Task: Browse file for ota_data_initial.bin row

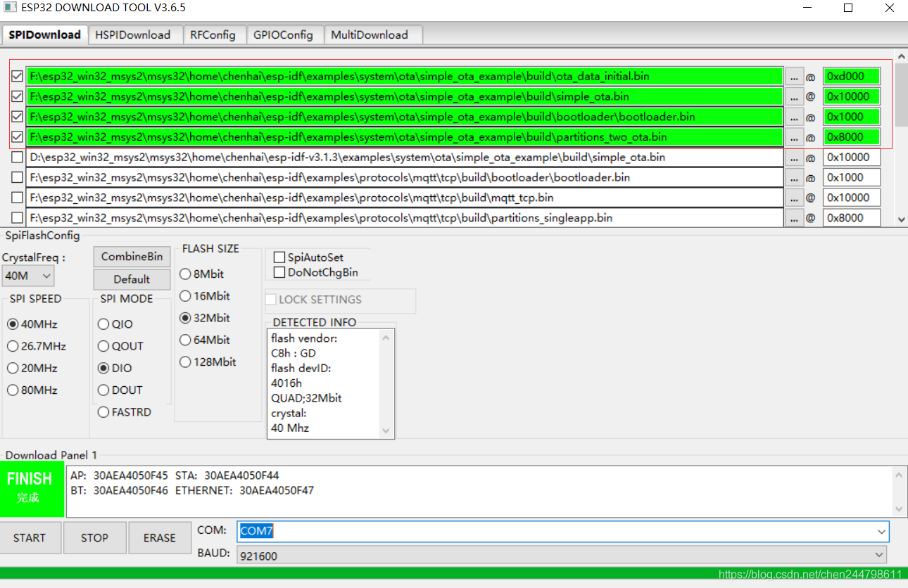Action: pos(794,76)
